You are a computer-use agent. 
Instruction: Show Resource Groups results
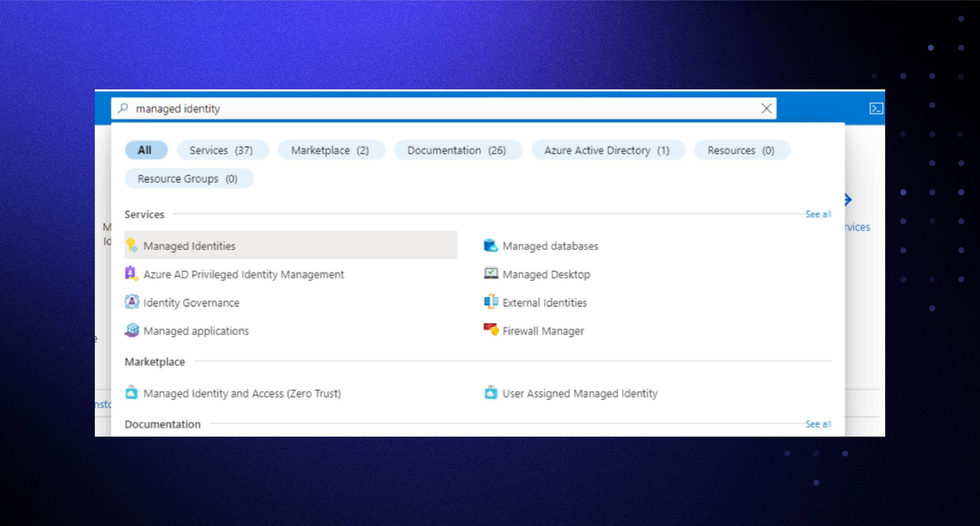189,178
